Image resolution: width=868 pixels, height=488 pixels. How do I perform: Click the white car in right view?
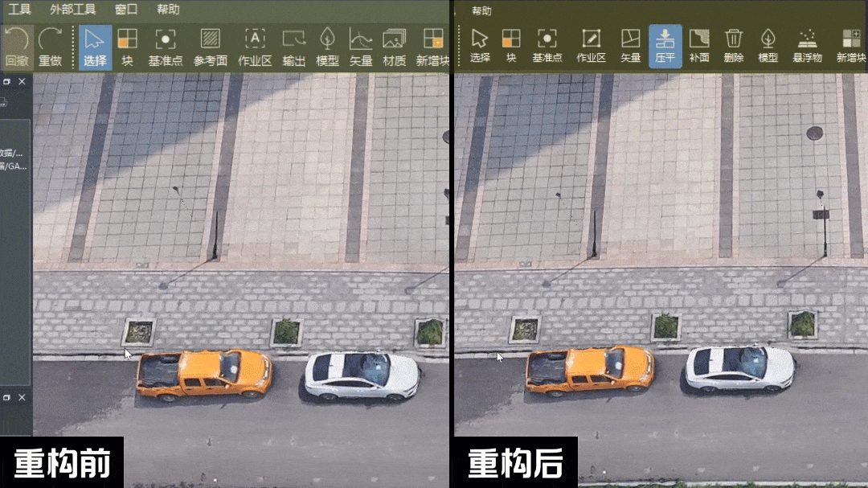click(x=739, y=368)
